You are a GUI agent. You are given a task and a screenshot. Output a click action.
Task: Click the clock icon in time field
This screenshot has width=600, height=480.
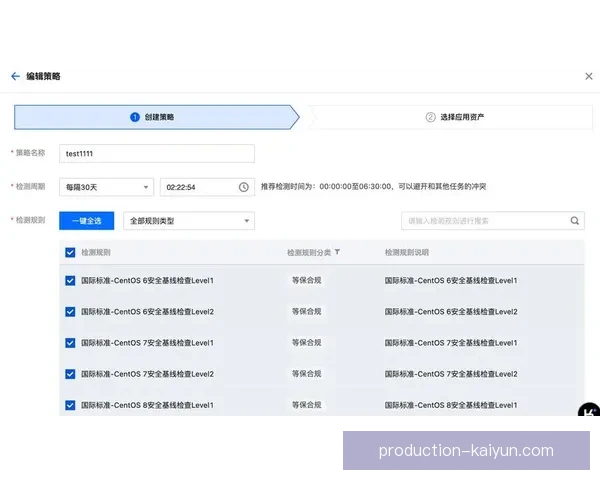[244, 187]
